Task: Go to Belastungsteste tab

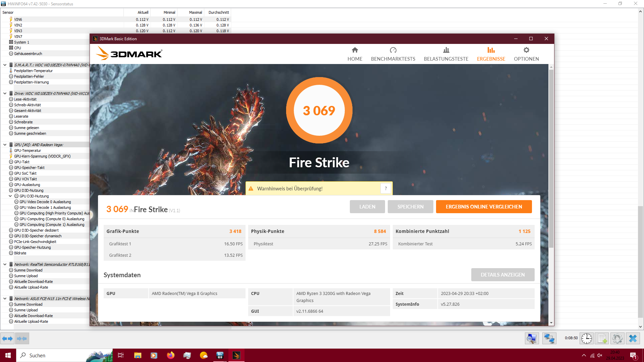Action: pos(446,54)
